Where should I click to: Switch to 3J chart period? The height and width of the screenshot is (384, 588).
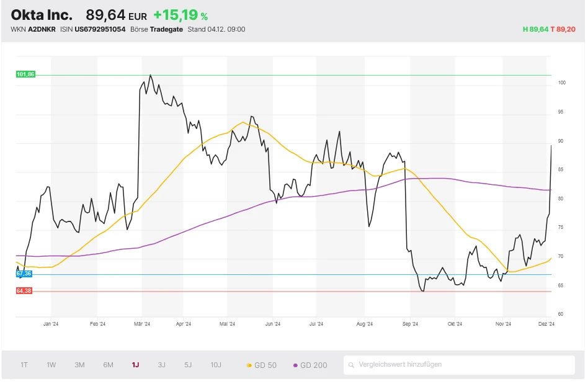162,365
